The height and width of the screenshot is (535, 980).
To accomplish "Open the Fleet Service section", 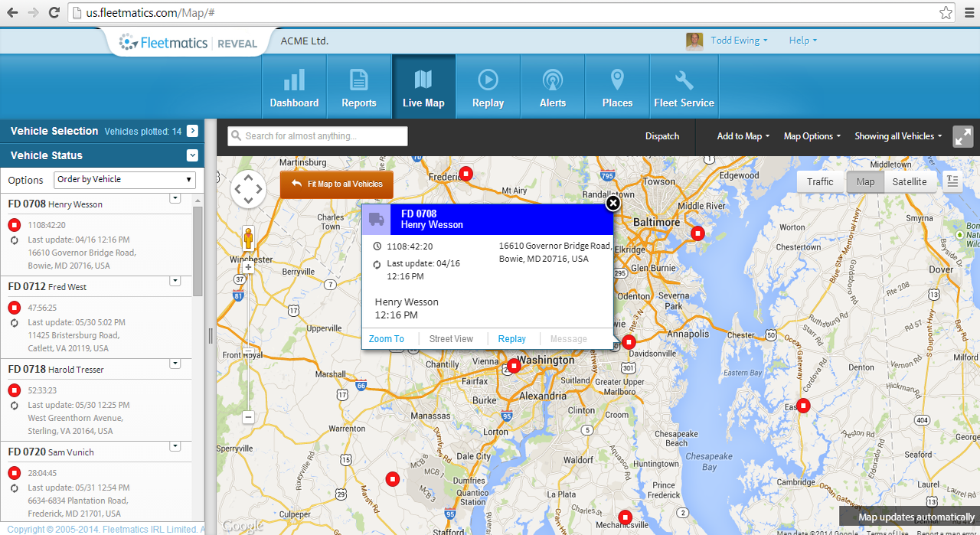I will click(x=684, y=86).
